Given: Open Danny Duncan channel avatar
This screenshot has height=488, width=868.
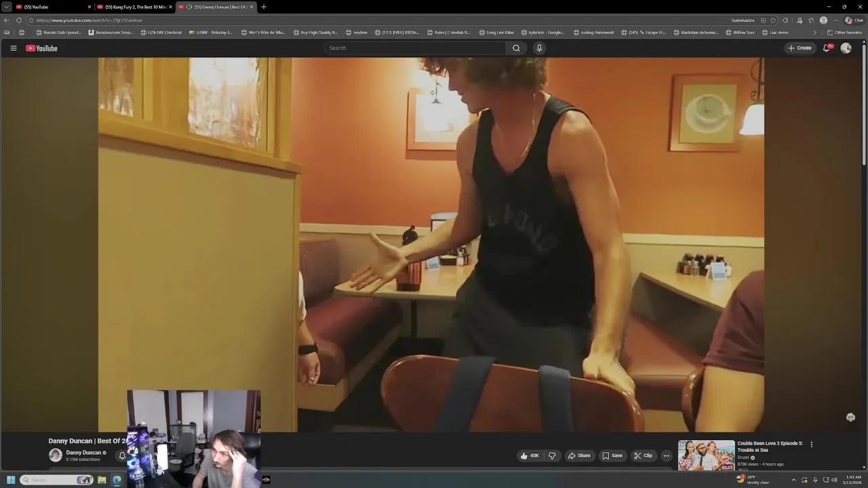Looking at the screenshot, I should pyautogui.click(x=55, y=455).
